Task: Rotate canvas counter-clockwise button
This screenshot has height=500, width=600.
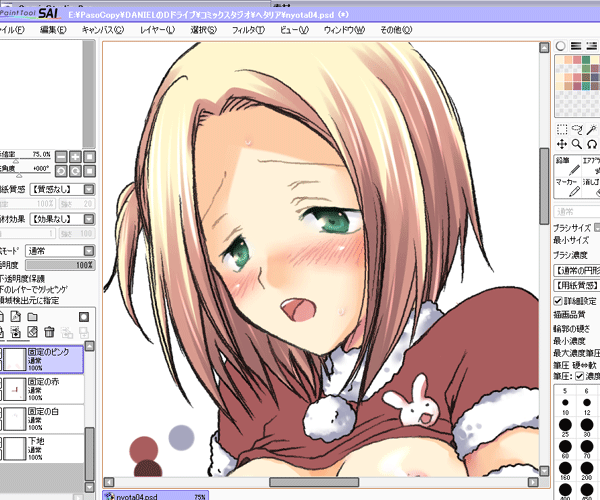Action: (61, 171)
